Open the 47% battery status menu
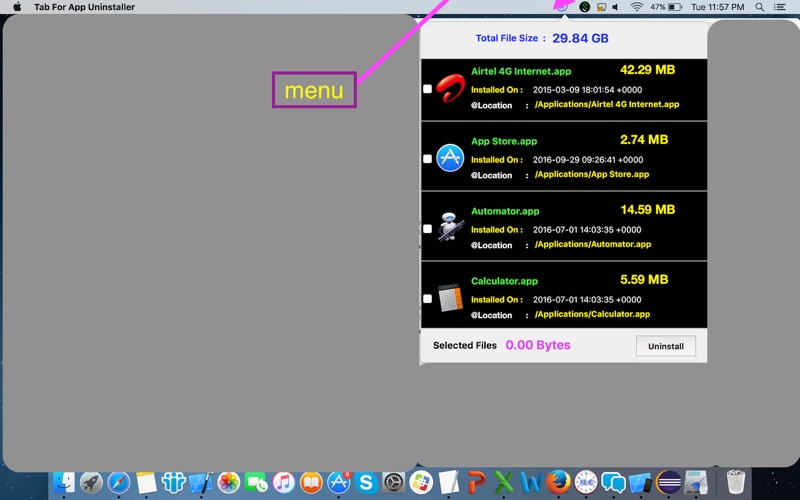 [x=666, y=7]
